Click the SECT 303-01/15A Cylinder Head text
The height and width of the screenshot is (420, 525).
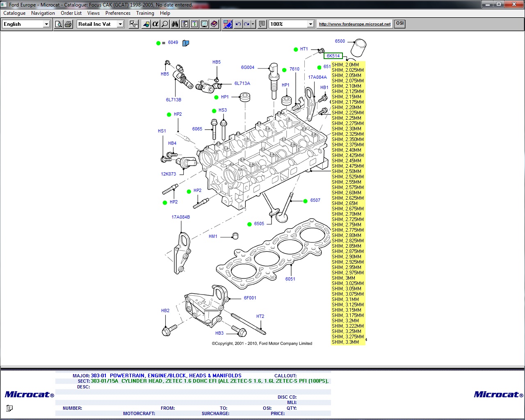click(x=210, y=381)
